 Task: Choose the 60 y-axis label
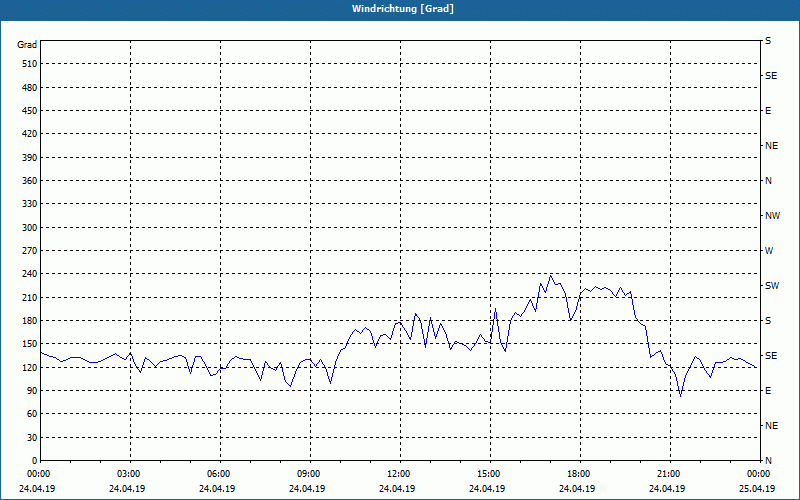32,414
